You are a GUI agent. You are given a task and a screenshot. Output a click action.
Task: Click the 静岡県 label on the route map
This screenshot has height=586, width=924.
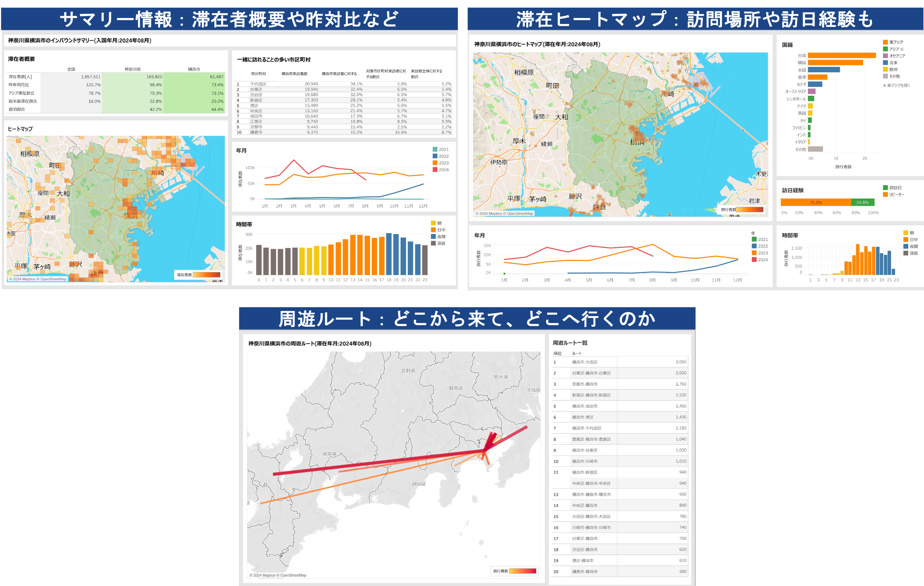point(419,484)
